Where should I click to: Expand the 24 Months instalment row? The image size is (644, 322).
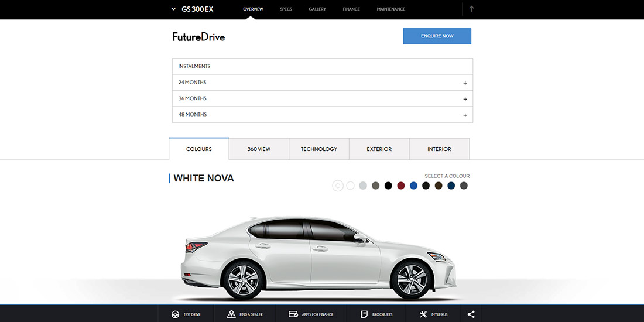323,83
